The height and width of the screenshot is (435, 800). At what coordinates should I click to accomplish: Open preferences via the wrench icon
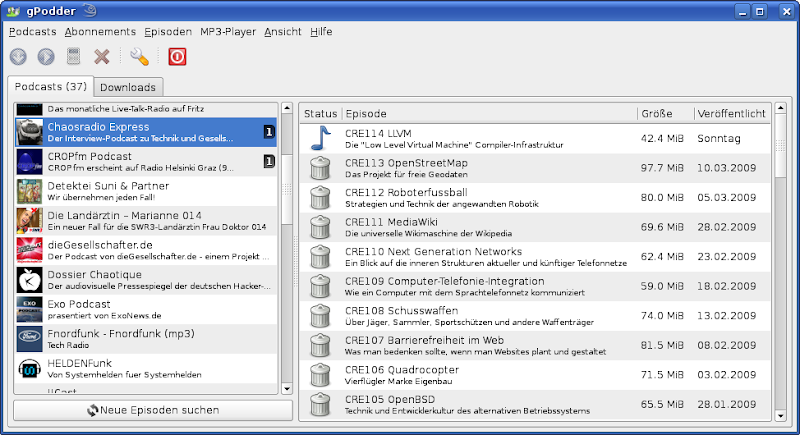[139, 56]
